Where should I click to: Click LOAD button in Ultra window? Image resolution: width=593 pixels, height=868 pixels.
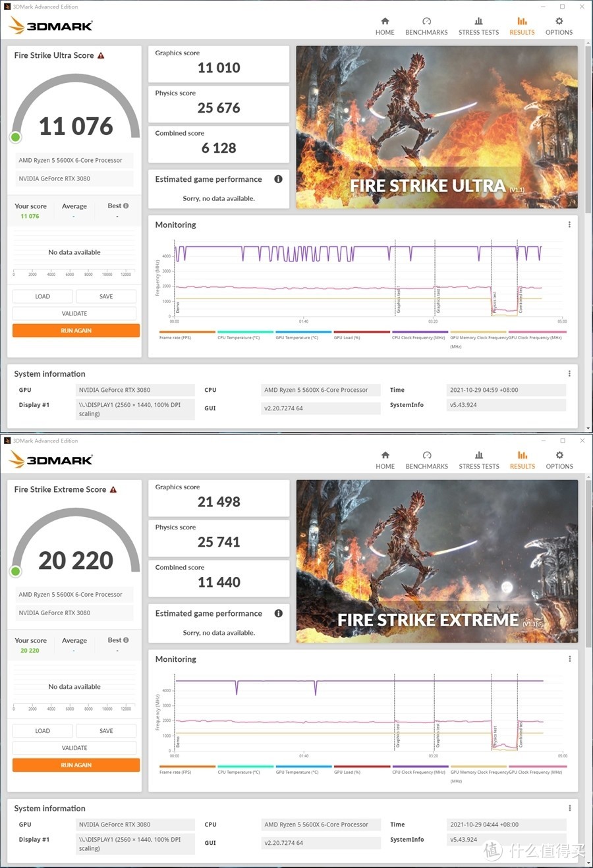pyautogui.click(x=42, y=296)
